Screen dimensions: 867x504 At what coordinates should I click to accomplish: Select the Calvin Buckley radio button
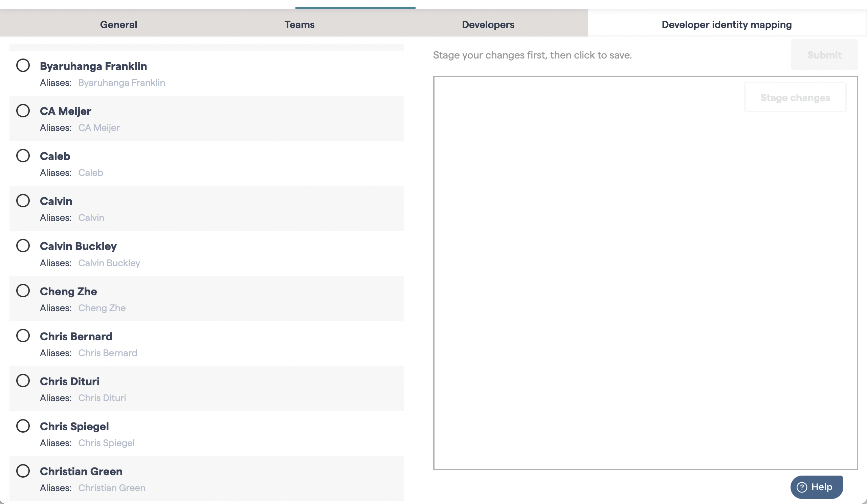pyautogui.click(x=23, y=246)
